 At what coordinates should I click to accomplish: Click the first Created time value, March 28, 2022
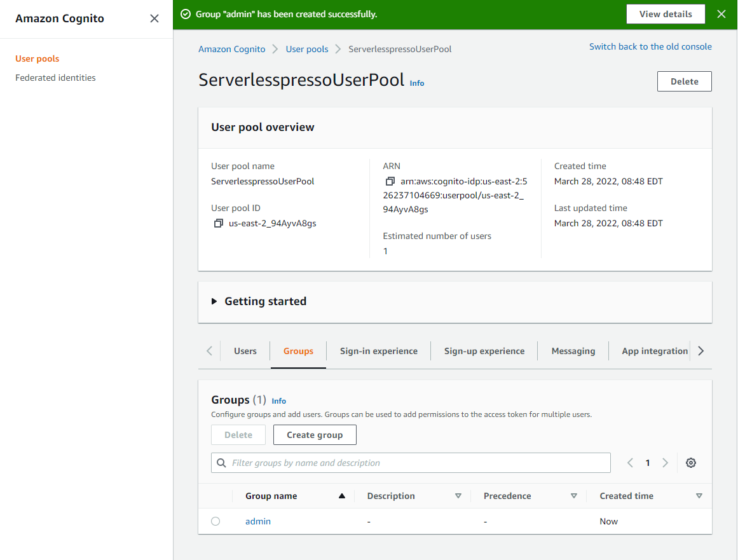pos(608,181)
